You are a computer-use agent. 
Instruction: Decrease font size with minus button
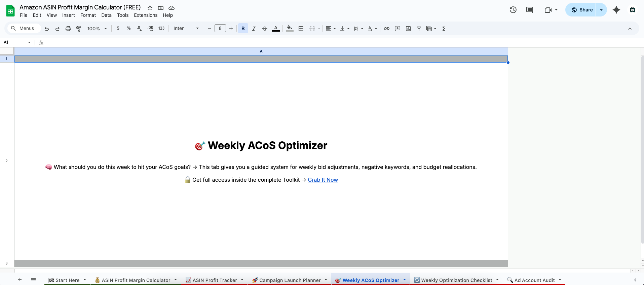pos(210,29)
